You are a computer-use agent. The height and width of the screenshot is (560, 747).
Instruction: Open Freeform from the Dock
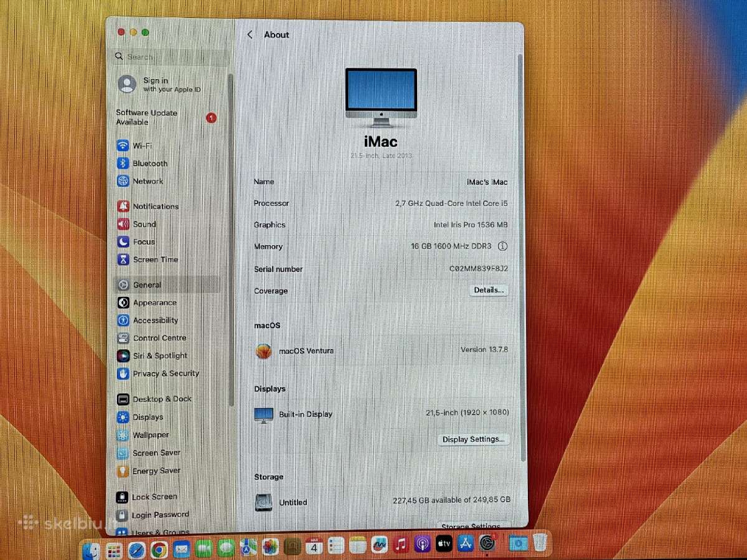379,545
